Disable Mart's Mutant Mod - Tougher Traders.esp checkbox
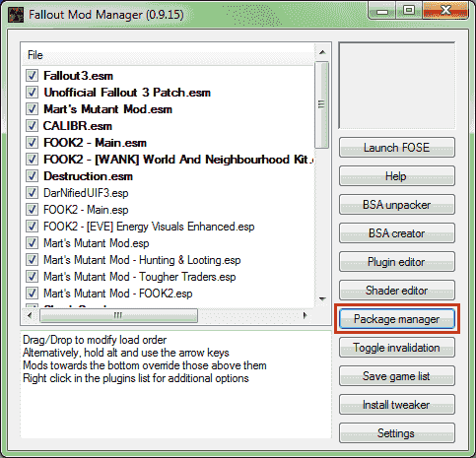The height and width of the screenshot is (458, 476). pyautogui.click(x=32, y=277)
